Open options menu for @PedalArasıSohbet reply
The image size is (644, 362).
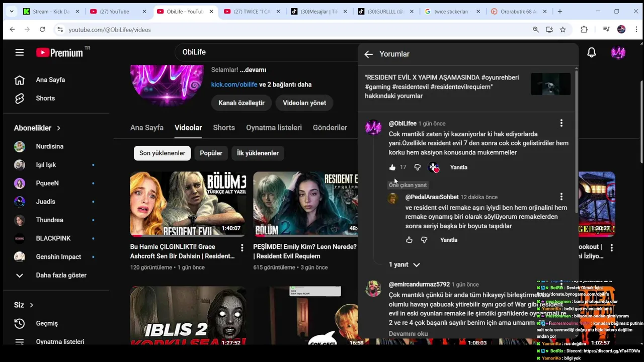[561, 197]
